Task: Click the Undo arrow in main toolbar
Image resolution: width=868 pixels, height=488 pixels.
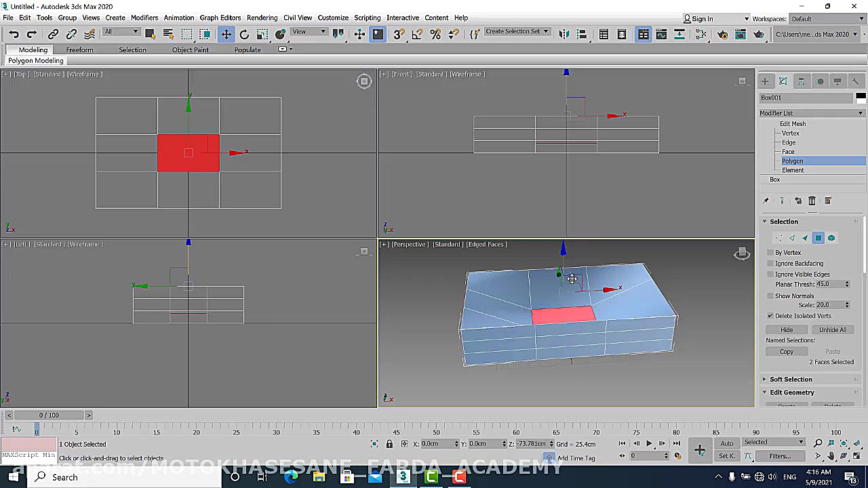Action: point(14,34)
